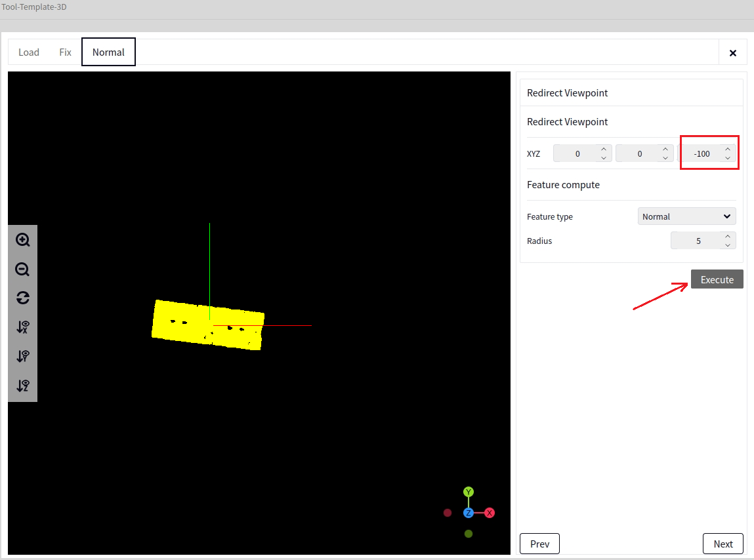Click the X viewpoint input field showing 0
Screen dimensions: 754x560
point(582,153)
